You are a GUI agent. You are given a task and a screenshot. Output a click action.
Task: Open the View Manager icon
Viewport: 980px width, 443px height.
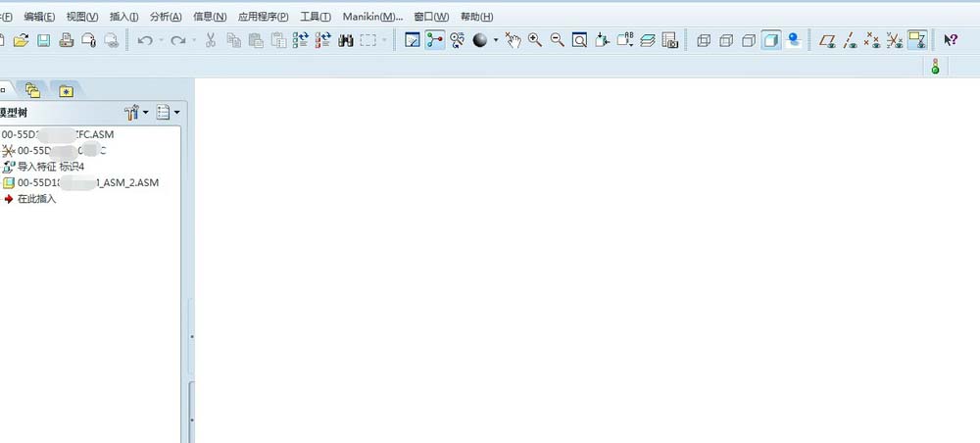(x=670, y=40)
